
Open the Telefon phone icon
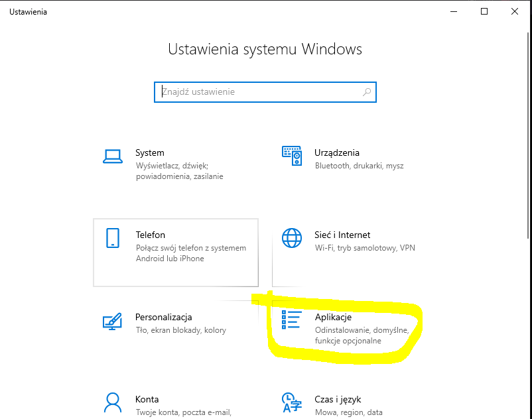coord(113,238)
